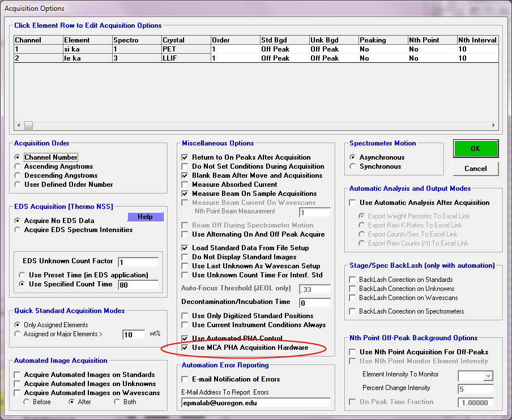The width and height of the screenshot is (512, 420).
Task: Choose Ascending Angstroms acquisition order
Action: click(x=18, y=166)
